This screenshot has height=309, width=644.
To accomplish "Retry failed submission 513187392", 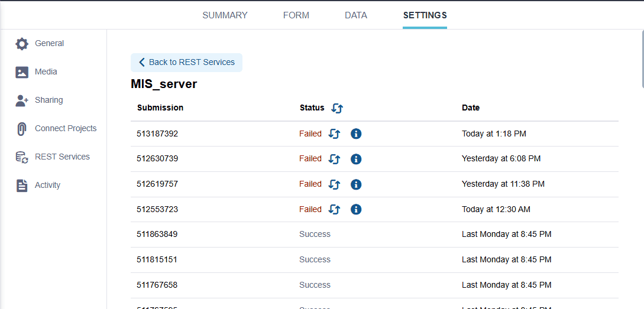I will point(335,134).
